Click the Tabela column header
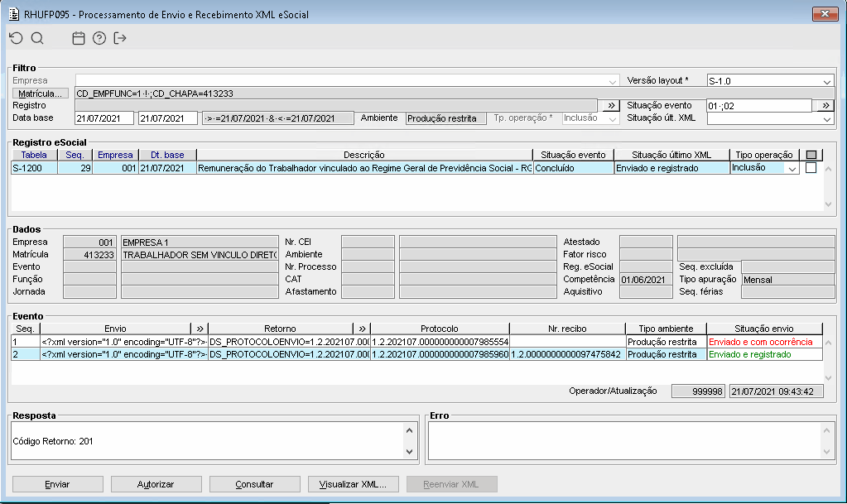847x504 pixels. [x=34, y=155]
